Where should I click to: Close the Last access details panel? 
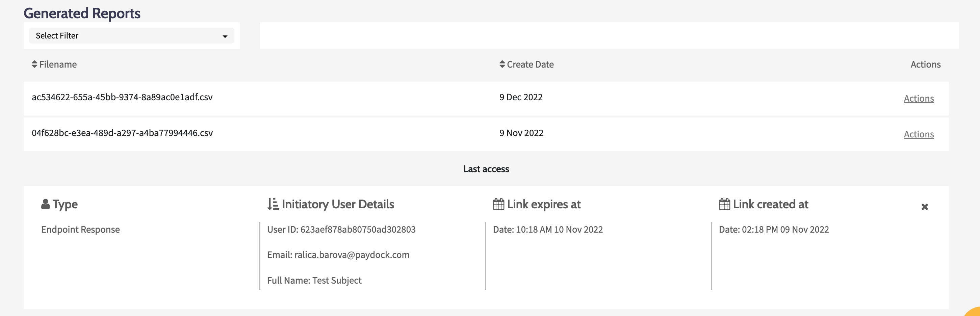[x=925, y=207]
